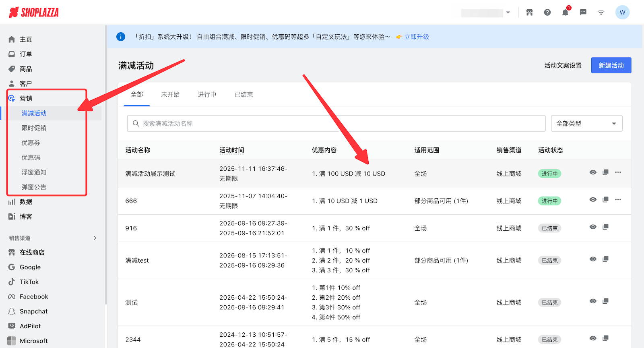This screenshot has height=348, width=644.
Task: Click the eye icon for 测试 row
Action: click(593, 301)
